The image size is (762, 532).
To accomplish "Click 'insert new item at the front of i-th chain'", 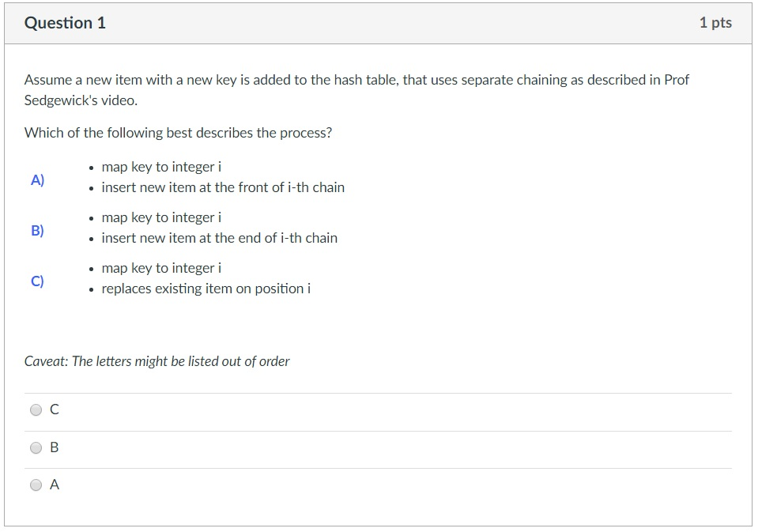I will 223,187.
